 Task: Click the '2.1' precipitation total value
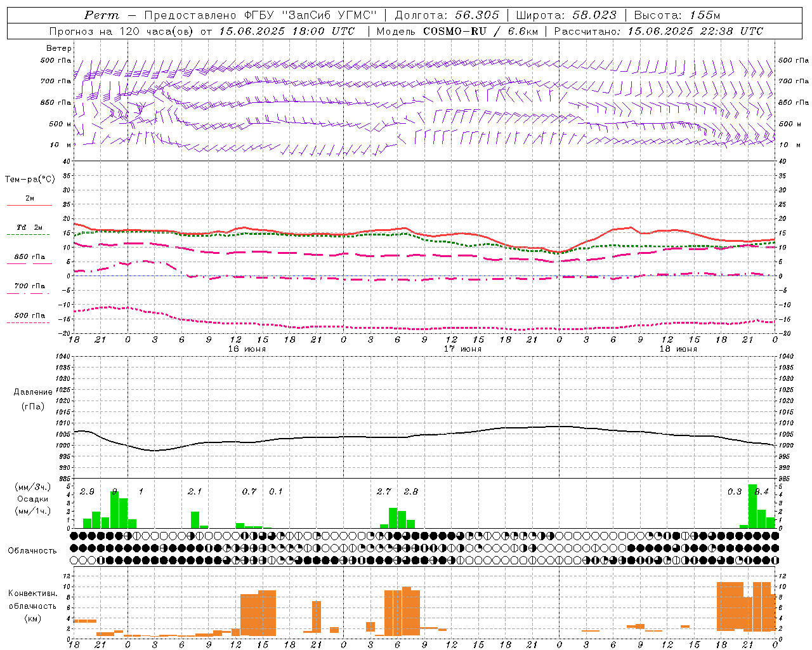point(195,492)
